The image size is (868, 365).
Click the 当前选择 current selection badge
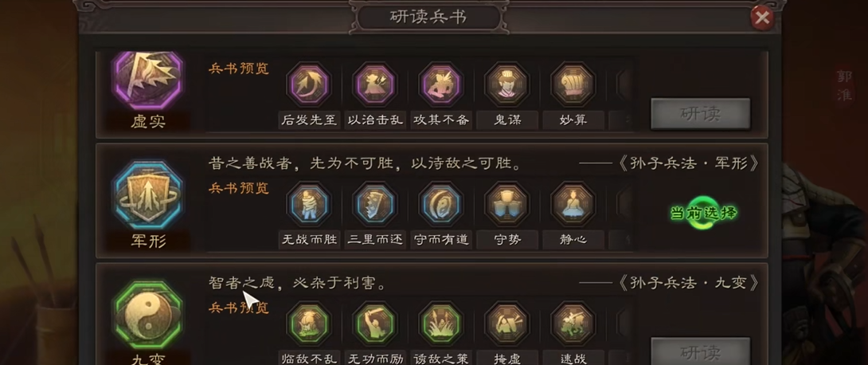click(704, 213)
